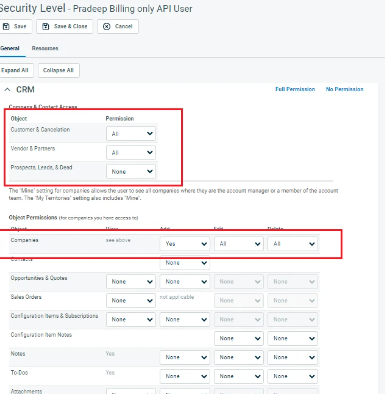
Task: Open the Companies Delete dropdown
Action: tap(293, 244)
